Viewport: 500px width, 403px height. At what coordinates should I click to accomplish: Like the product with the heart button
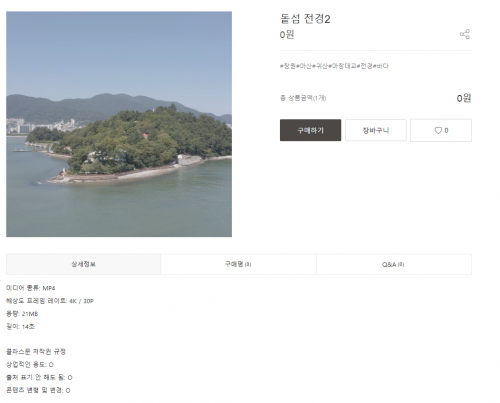click(x=441, y=130)
